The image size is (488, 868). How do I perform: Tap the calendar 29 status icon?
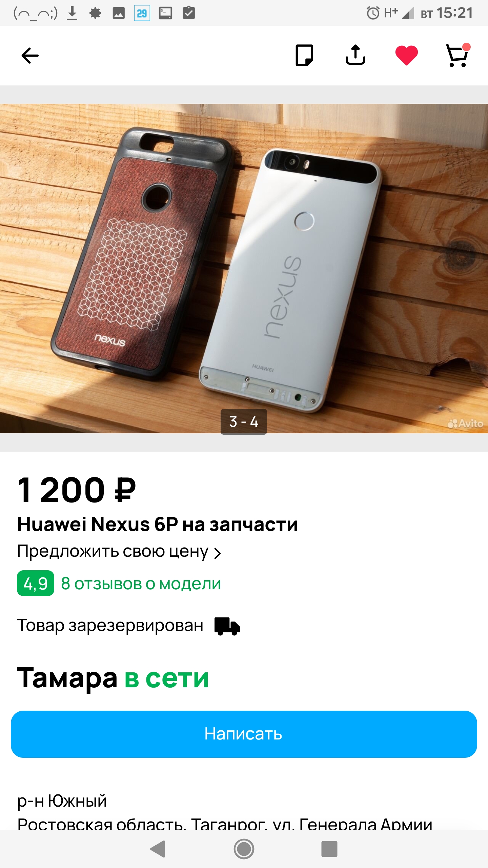142,13
